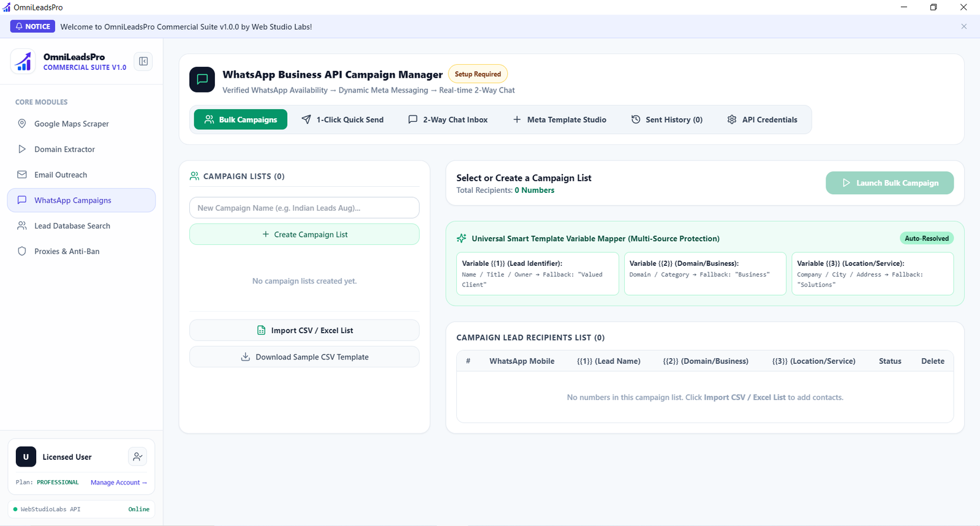Image resolution: width=980 pixels, height=526 pixels.
Task: Launch Bulk Campaign
Action: click(889, 183)
